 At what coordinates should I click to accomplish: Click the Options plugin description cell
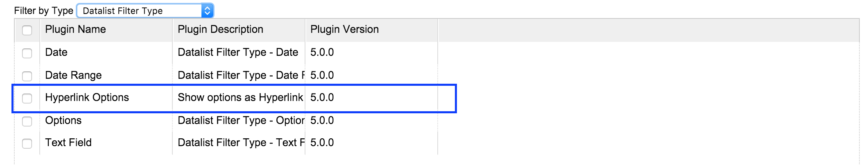[241, 121]
